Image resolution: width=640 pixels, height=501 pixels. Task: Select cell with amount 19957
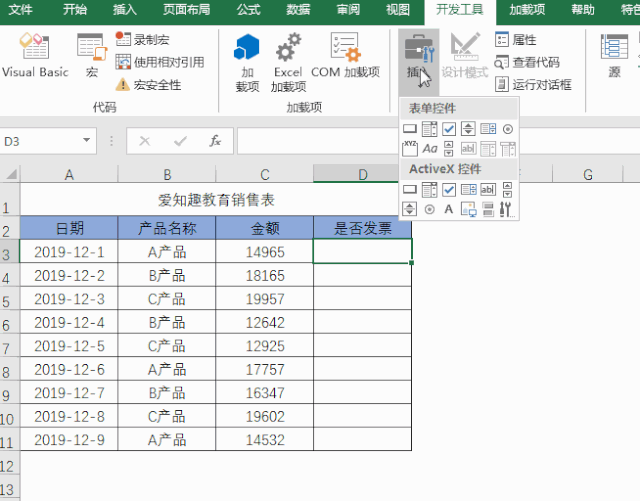(x=264, y=298)
